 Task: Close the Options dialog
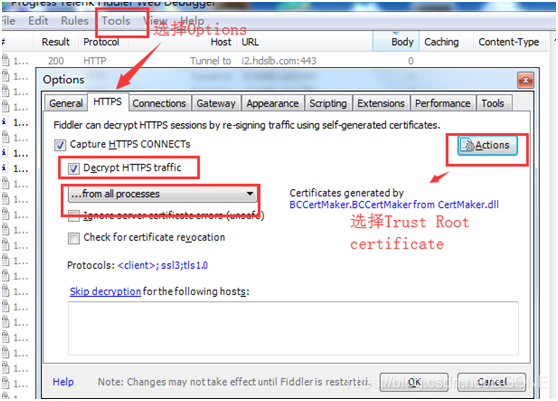tap(525, 81)
